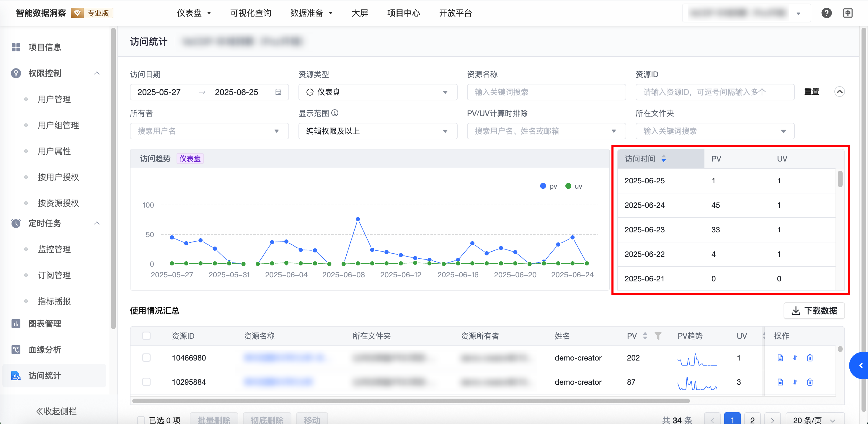Screen dimensions: 868x424
Task: Toggle the 已选 0 项 checkbox
Action: coord(141,420)
